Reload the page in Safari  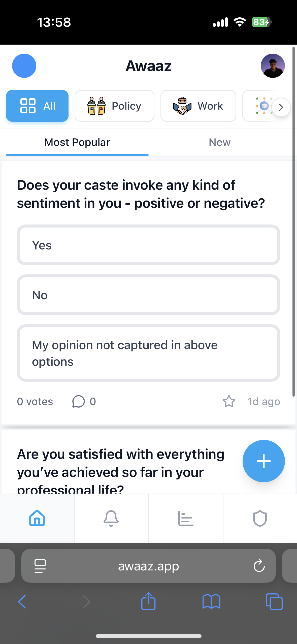[259, 566]
